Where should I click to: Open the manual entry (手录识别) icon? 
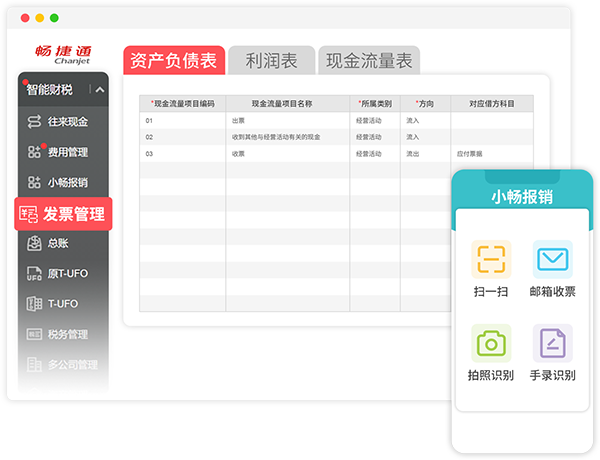[552, 343]
